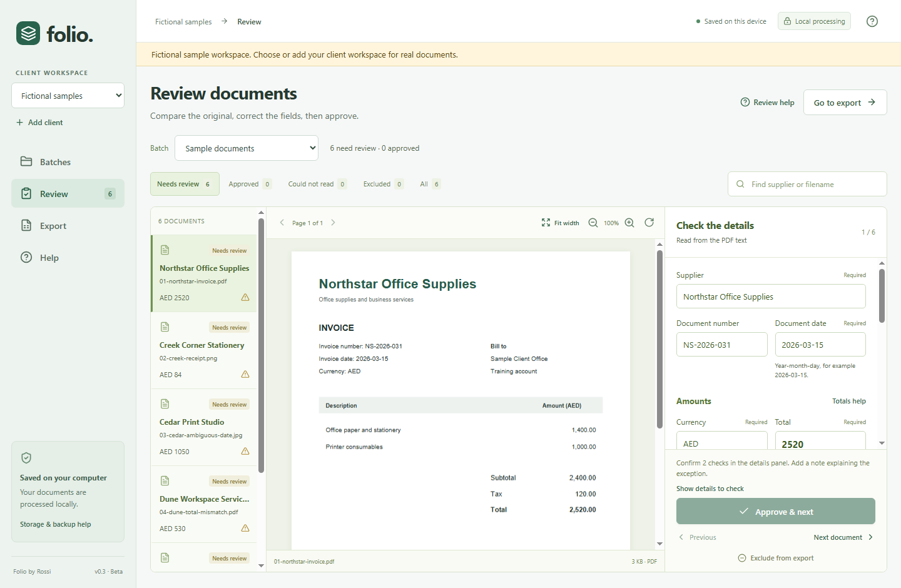Click Add client link

click(x=39, y=123)
